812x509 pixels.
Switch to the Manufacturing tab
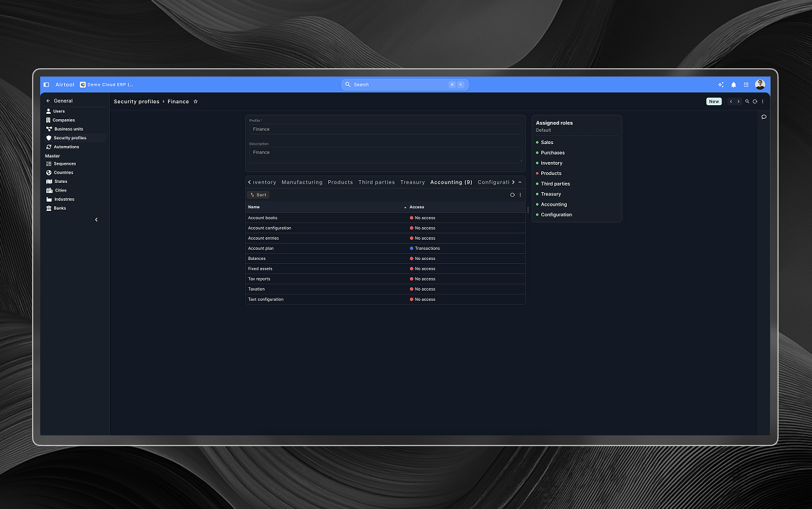302,182
